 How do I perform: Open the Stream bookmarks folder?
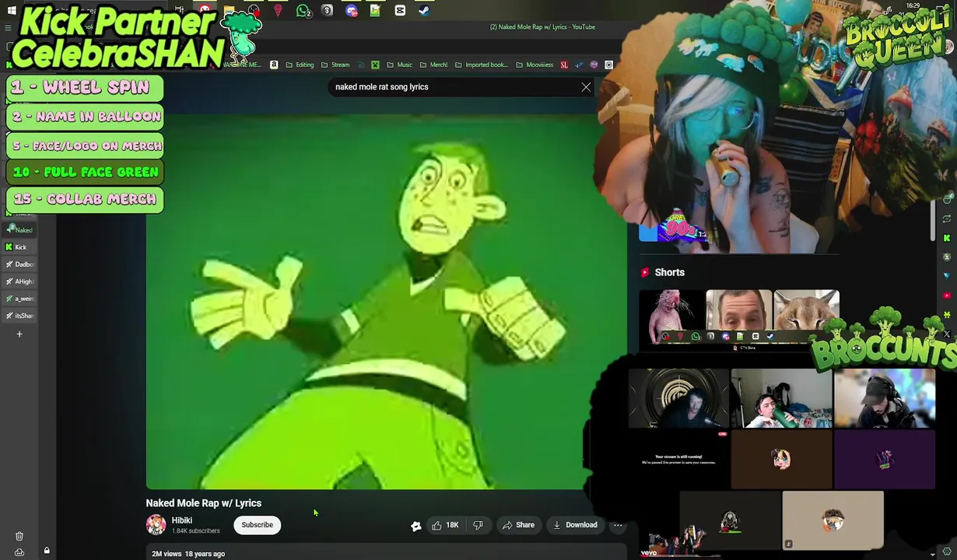pyautogui.click(x=335, y=65)
